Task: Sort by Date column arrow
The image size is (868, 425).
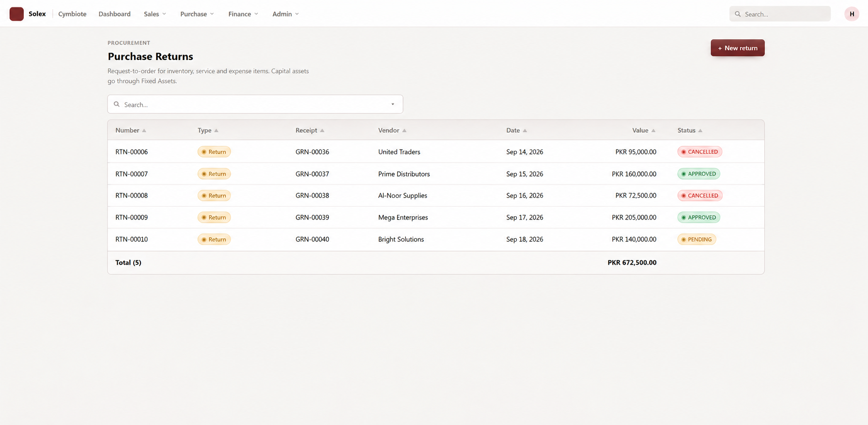Action: [x=525, y=131]
